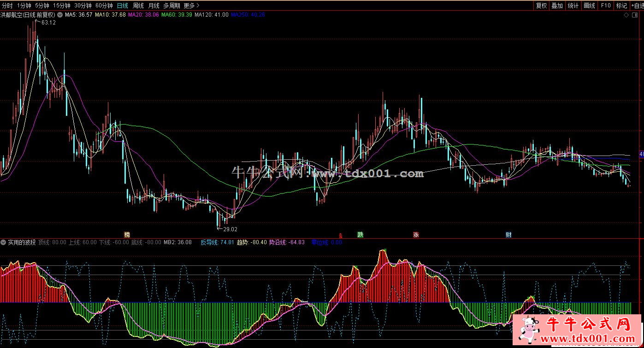This screenshot has height=348, width=644.
Task: Switch to 1分钟 period tab
Action: [24, 6]
